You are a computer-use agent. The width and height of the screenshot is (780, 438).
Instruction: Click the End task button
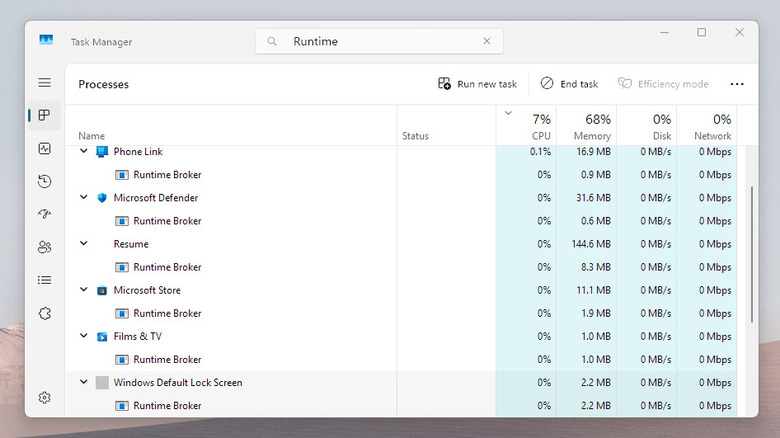click(569, 84)
